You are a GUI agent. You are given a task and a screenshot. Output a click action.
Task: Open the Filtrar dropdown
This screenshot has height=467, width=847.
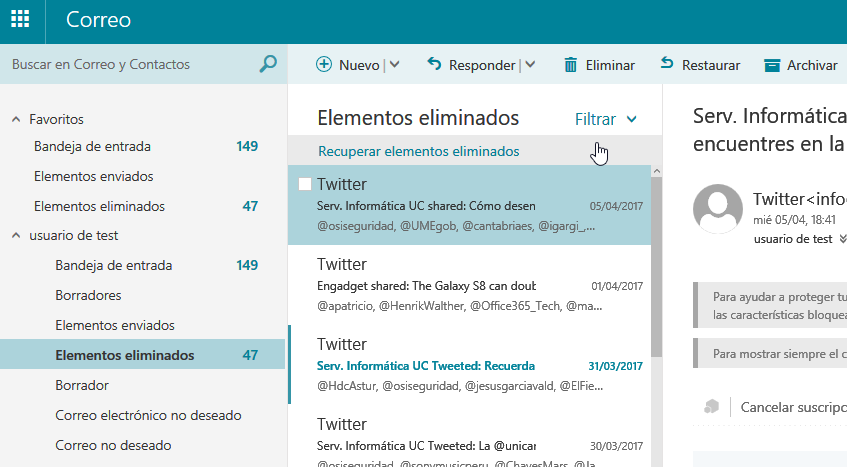coord(606,119)
